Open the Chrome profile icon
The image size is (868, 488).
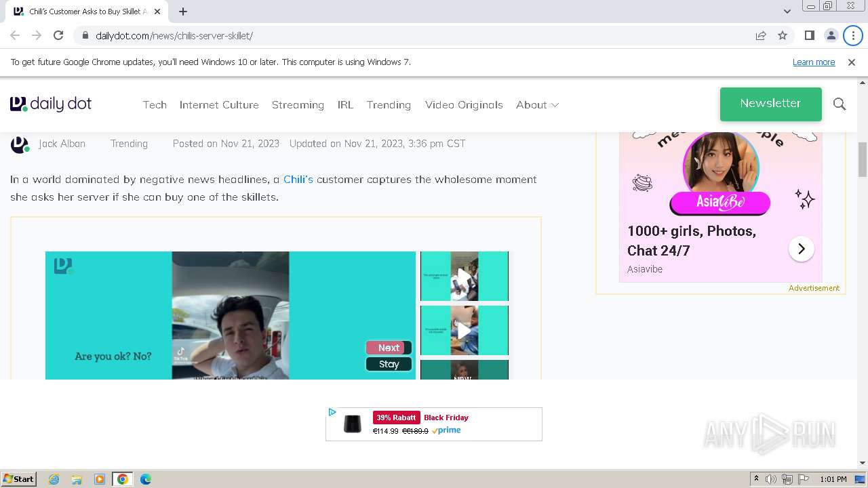tap(831, 35)
